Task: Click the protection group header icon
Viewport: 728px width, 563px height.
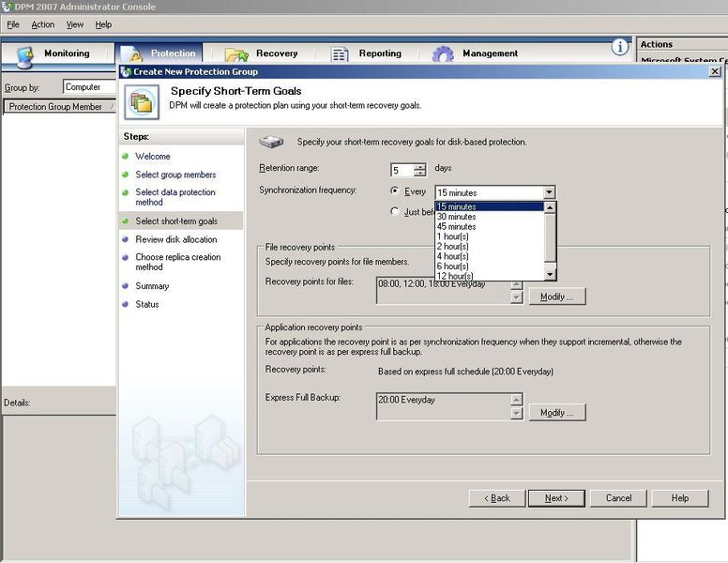Action: [x=142, y=102]
